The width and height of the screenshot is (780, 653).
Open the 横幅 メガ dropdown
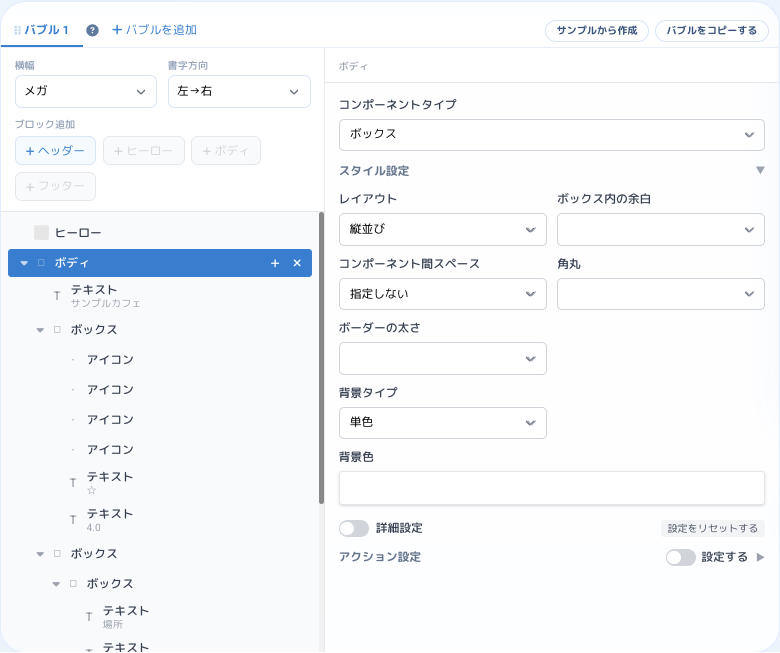86,92
